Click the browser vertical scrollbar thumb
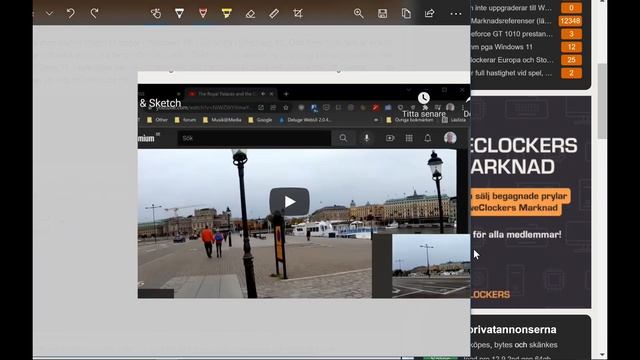The image size is (640, 360). (x=602, y=101)
